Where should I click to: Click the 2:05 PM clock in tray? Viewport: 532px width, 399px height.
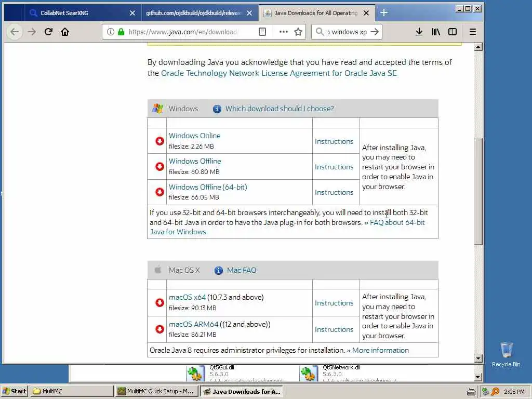click(x=514, y=392)
